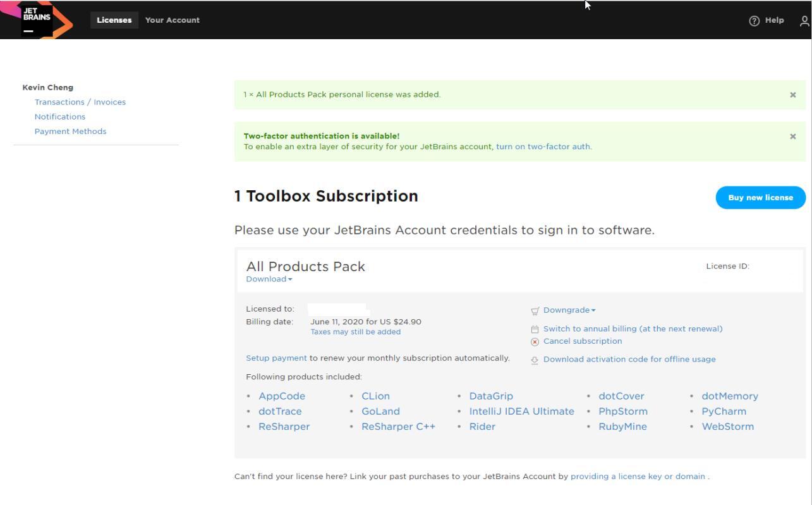Viewport: 812px width, 505px height.
Task: Open the dotCover product link
Action: point(622,396)
